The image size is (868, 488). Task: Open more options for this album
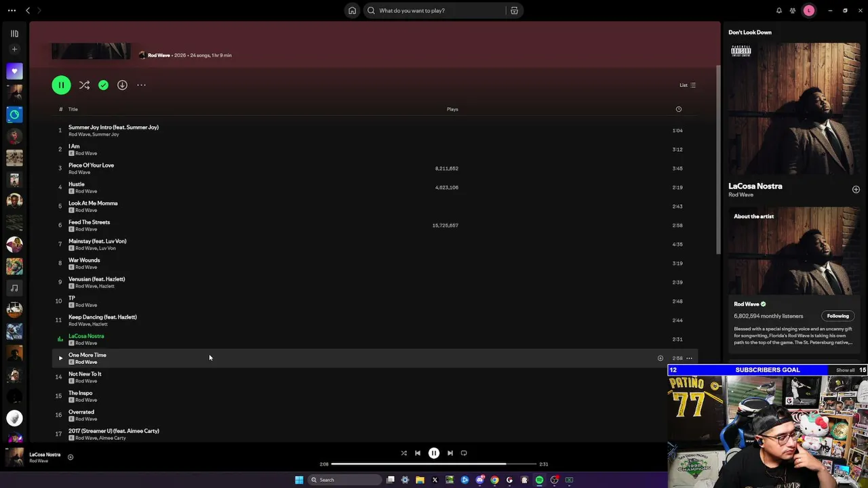pos(141,85)
